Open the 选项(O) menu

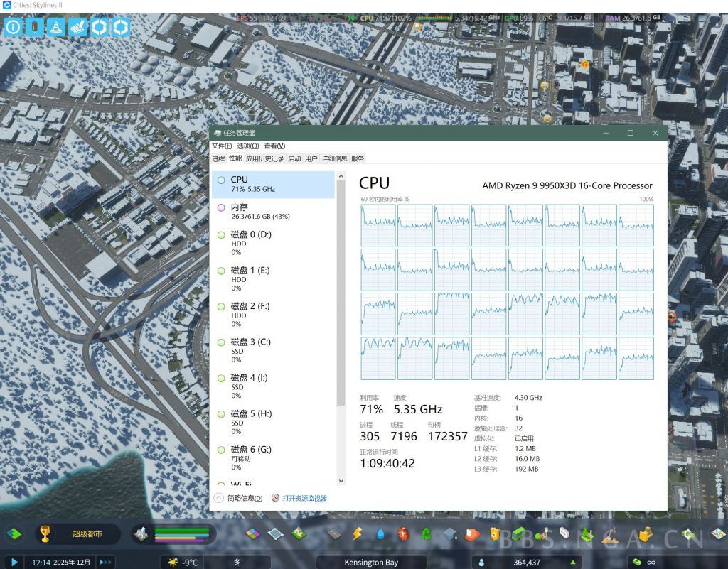tap(247, 146)
